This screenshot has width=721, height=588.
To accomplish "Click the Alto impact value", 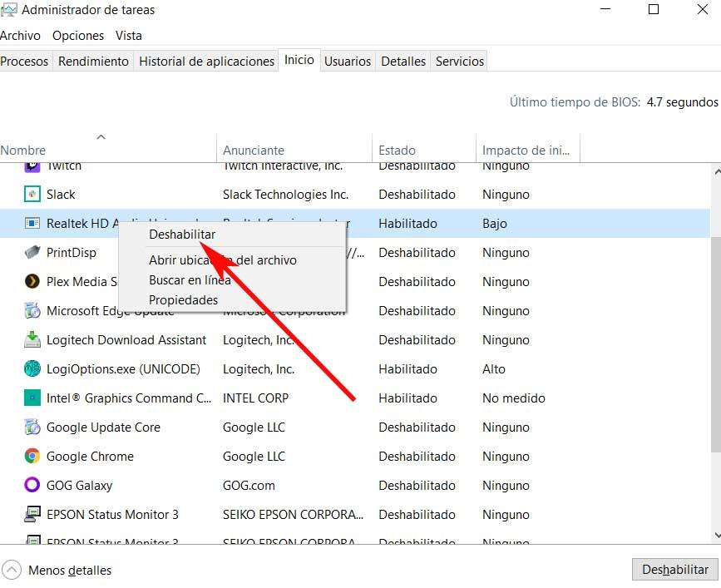I will pos(494,369).
